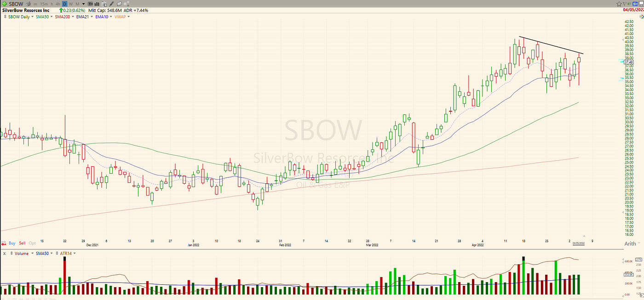Open the Volume indicator dropdown
The width and height of the screenshot is (644, 300).
(x=32, y=253)
